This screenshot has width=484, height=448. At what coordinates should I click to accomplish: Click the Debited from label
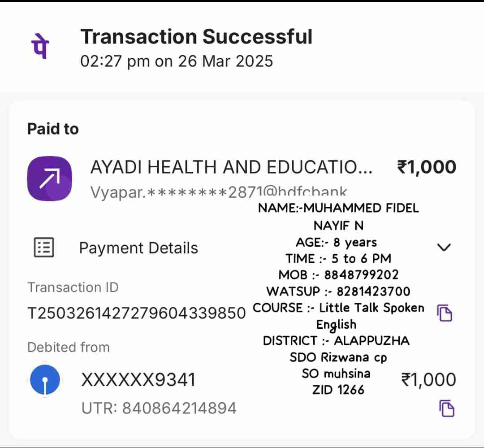(69, 347)
